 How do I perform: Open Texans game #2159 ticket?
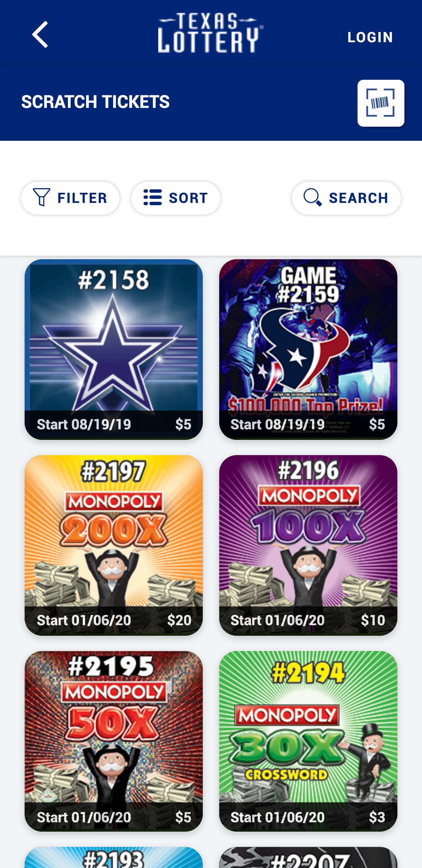click(x=308, y=350)
